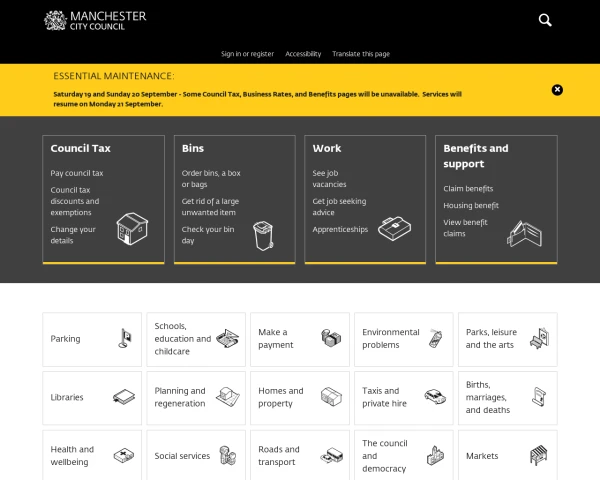600x480 pixels.
Task: Click the Environmental problems spray can icon
Action: coord(435,338)
